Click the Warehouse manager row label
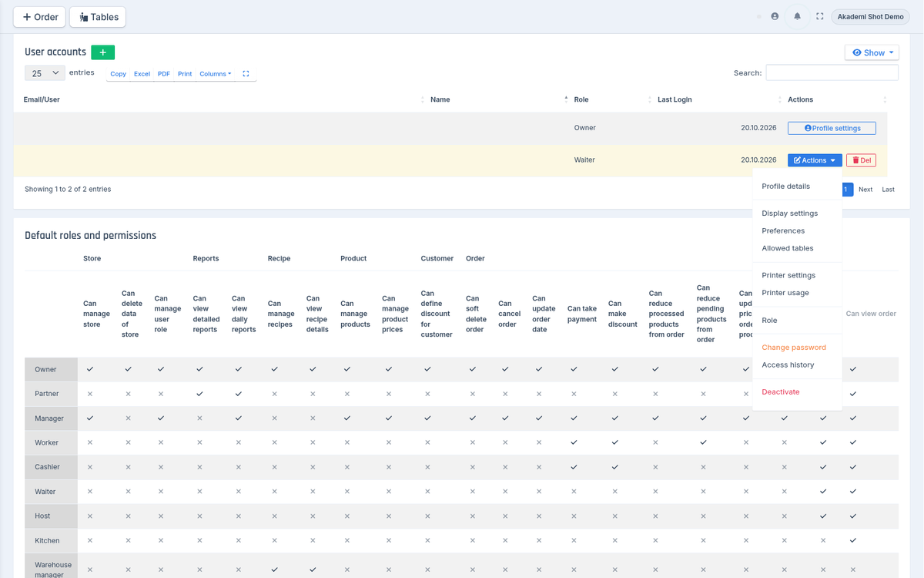Viewport: 924px width, 578px height. tap(51, 570)
